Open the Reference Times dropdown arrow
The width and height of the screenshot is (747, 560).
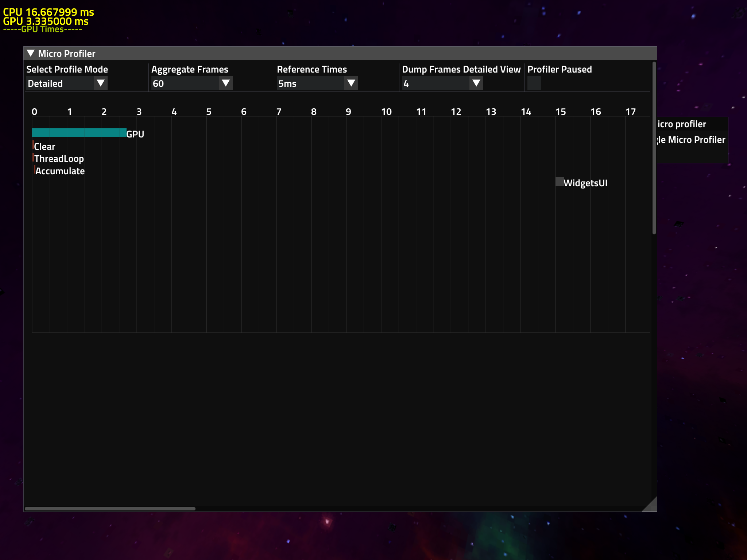[x=351, y=83]
